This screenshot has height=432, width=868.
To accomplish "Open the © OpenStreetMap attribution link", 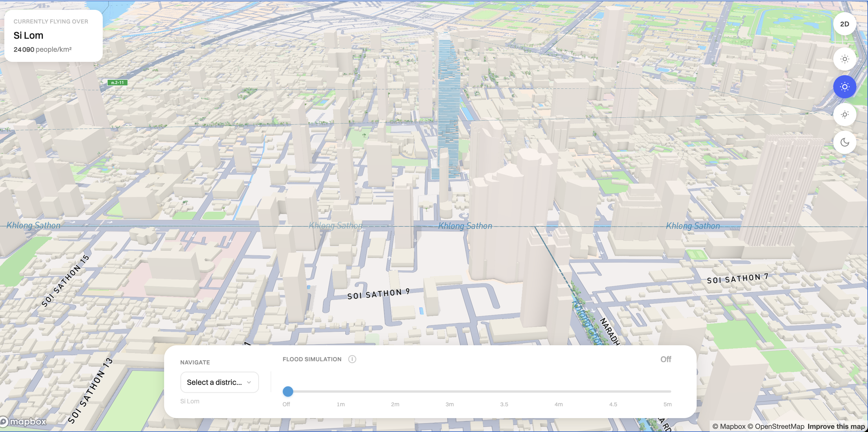I will [x=776, y=426].
